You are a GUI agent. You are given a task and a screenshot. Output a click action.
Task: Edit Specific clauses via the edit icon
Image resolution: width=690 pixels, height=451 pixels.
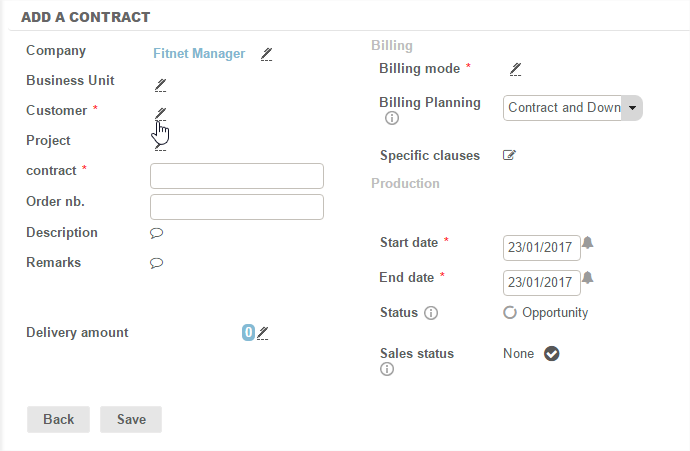pyautogui.click(x=509, y=156)
